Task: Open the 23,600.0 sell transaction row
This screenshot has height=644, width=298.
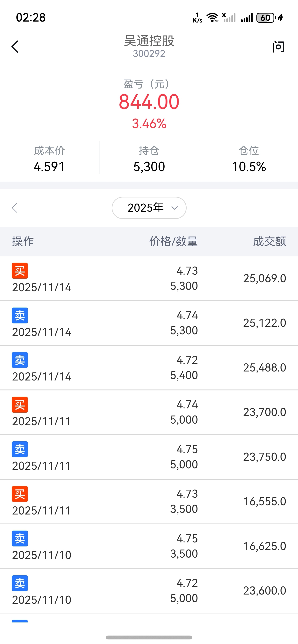Action: pos(149,590)
